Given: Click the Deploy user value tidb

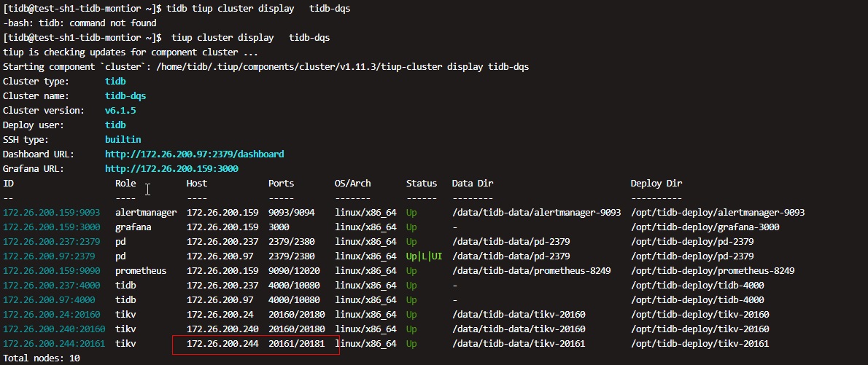Looking at the screenshot, I should (115, 125).
